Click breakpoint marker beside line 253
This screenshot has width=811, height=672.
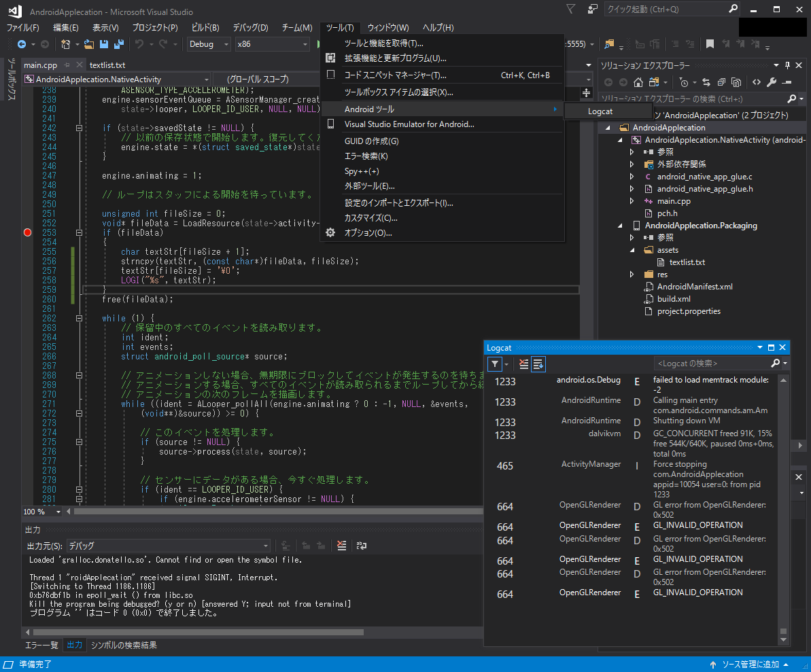click(27, 232)
